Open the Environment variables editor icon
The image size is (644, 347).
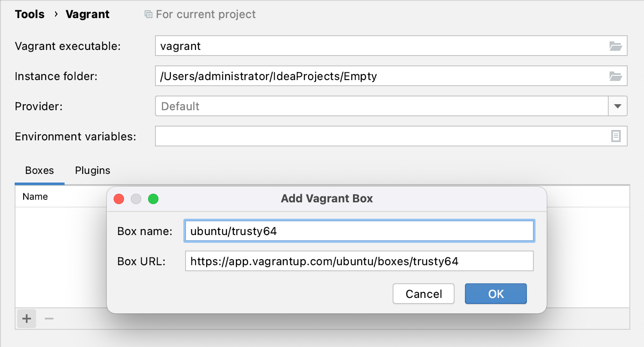pyautogui.click(x=616, y=136)
